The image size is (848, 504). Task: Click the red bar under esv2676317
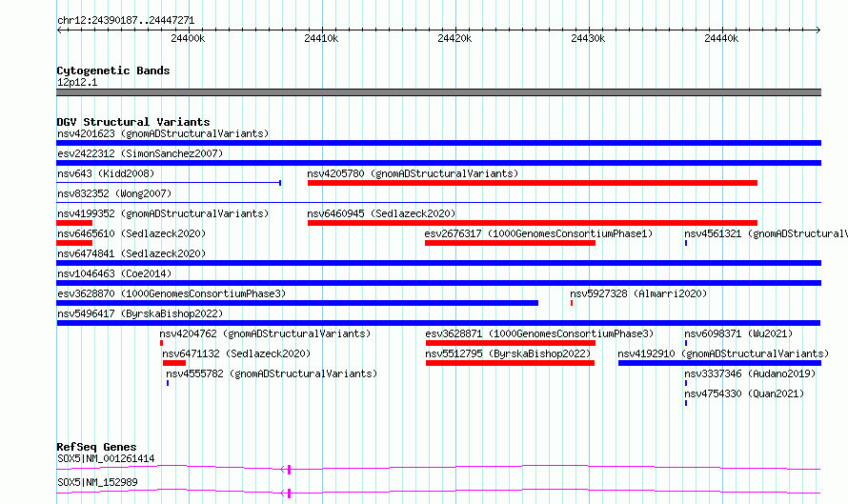pos(510,243)
